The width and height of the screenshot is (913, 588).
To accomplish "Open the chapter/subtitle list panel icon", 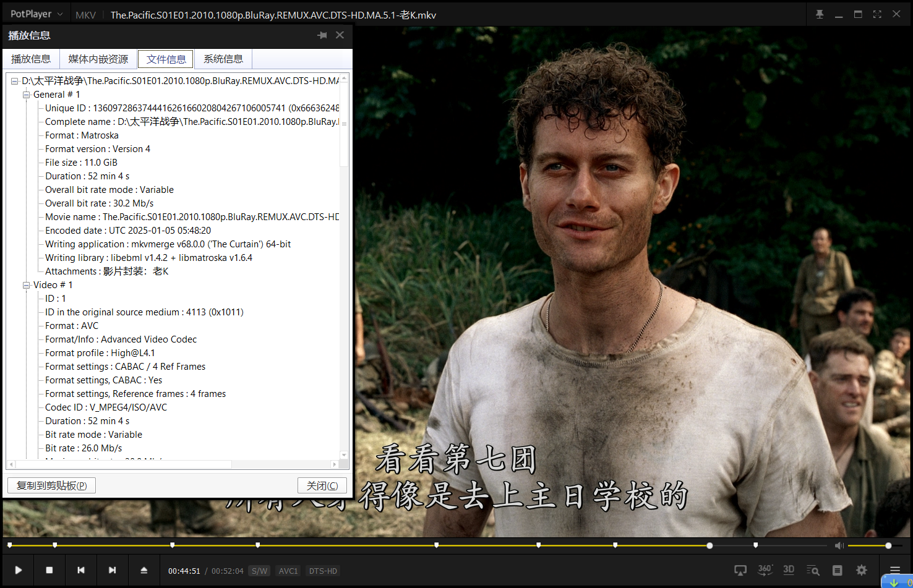I will point(837,570).
